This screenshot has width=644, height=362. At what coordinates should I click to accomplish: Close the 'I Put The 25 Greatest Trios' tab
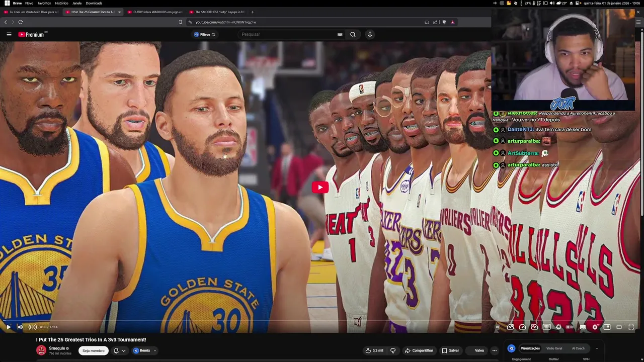[119, 12]
